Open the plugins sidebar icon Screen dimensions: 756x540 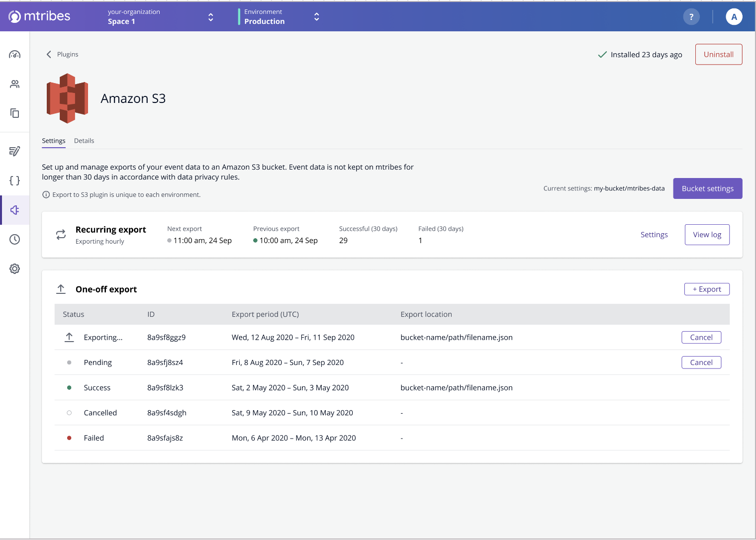click(15, 210)
